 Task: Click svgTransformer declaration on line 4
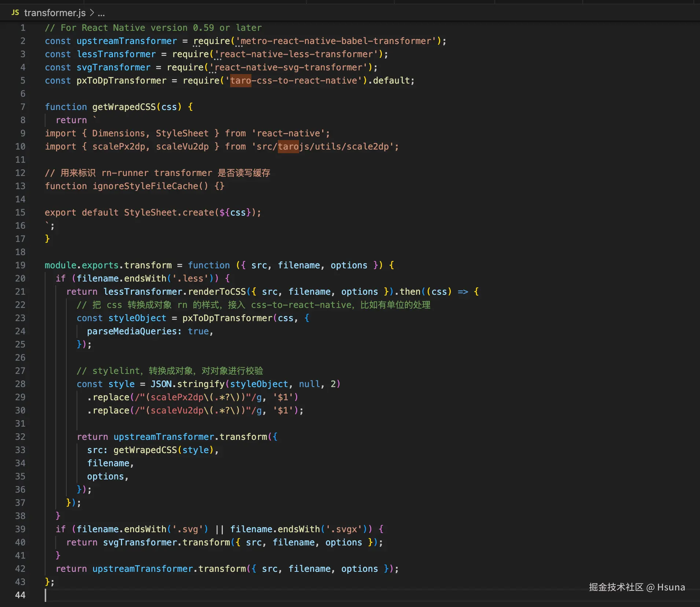(114, 67)
